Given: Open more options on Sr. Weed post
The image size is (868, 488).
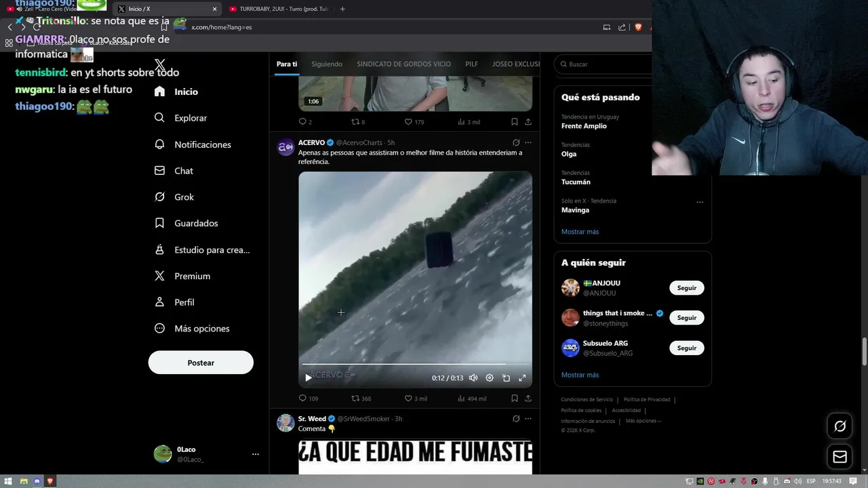Looking at the screenshot, I should pyautogui.click(x=528, y=419).
